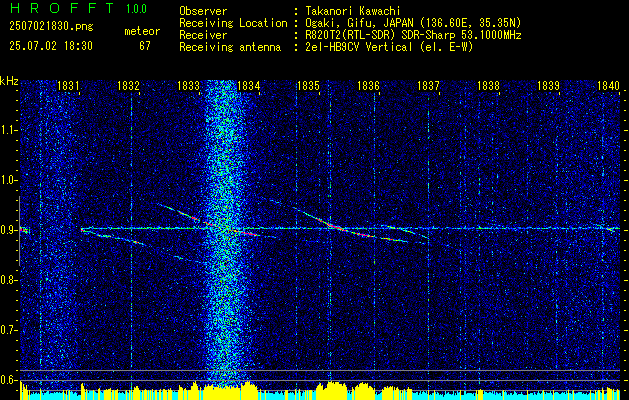Click the 0.9 kHz axis label

pos(9,230)
